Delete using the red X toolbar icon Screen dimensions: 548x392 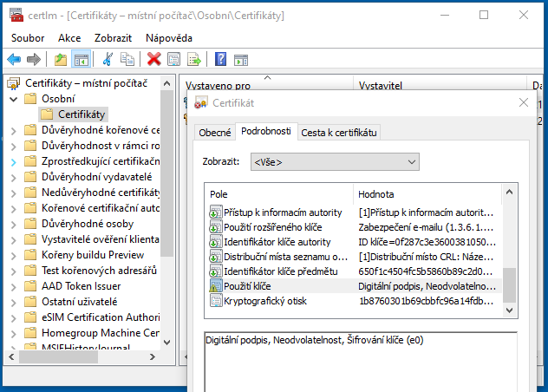[153, 59]
